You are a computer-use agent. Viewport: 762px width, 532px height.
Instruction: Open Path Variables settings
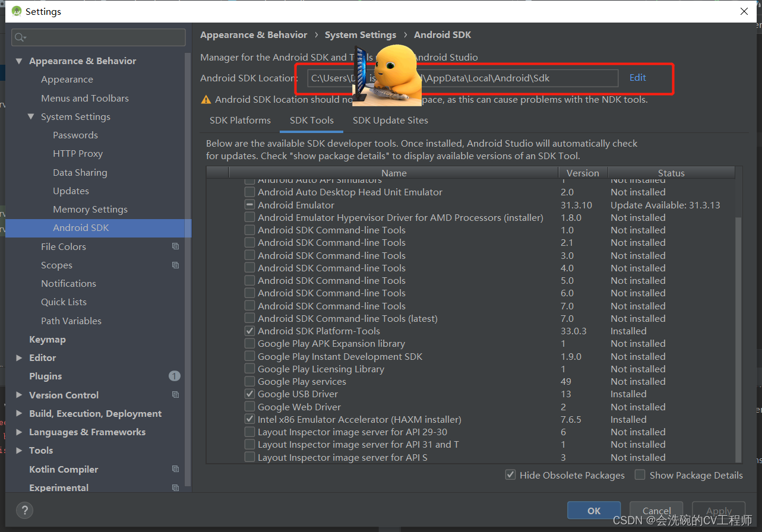pos(71,321)
